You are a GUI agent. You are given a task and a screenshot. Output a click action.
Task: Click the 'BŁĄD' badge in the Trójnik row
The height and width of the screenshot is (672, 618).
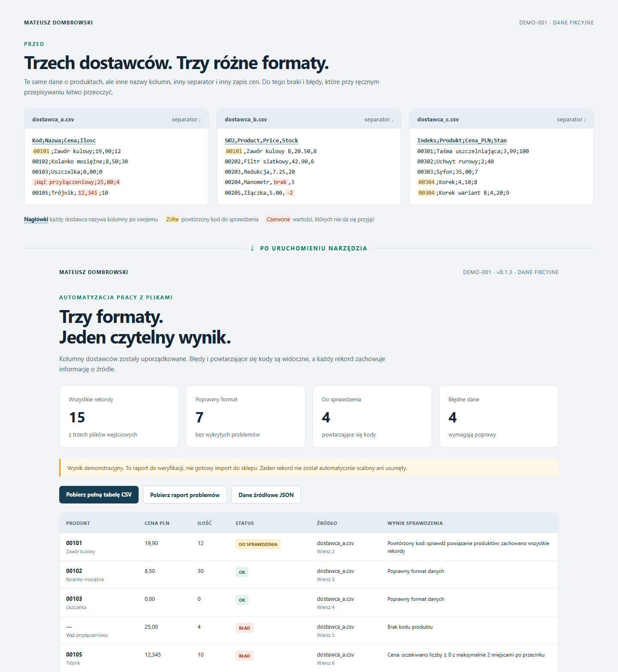(245, 656)
